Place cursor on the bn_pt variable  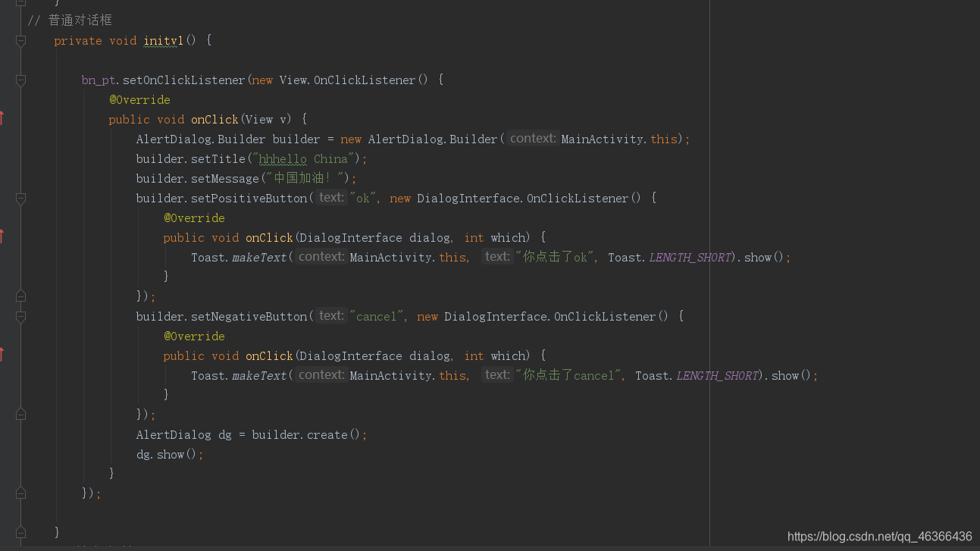pyautogui.click(x=100, y=80)
